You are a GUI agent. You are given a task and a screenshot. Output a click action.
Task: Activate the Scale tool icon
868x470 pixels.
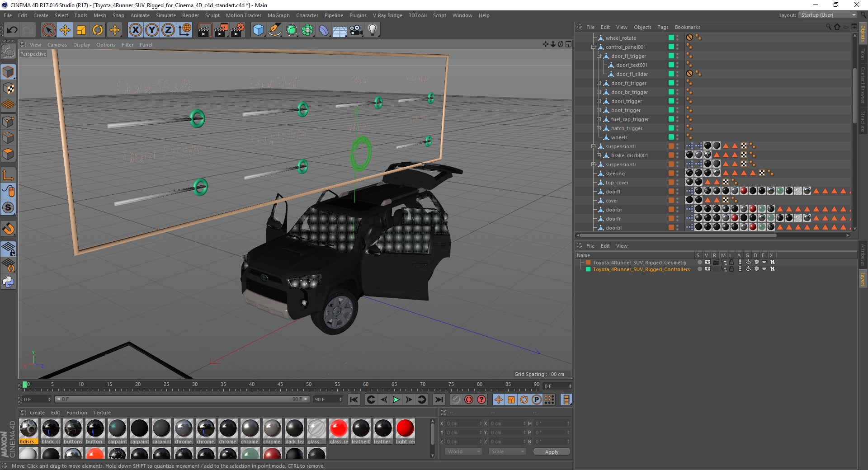(x=81, y=30)
